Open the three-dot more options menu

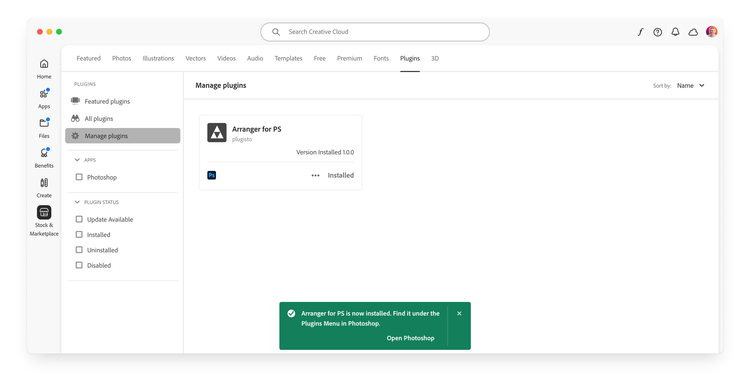coord(315,176)
